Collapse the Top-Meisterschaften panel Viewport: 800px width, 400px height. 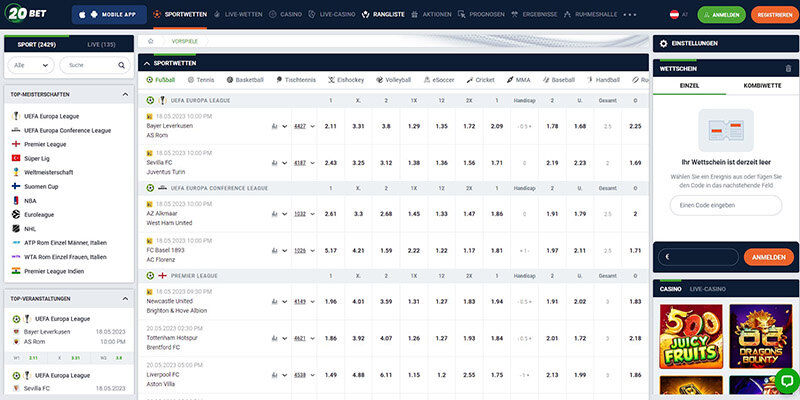(x=125, y=94)
